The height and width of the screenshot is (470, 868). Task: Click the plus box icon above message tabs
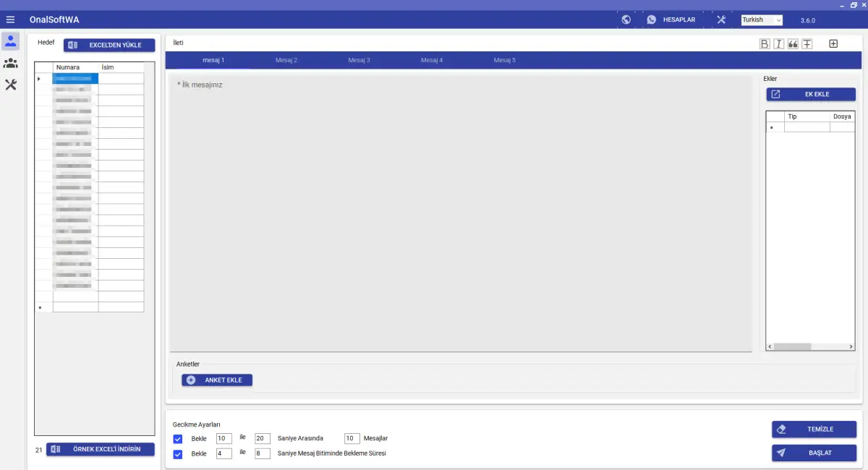pyautogui.click(x=833, y=44)
